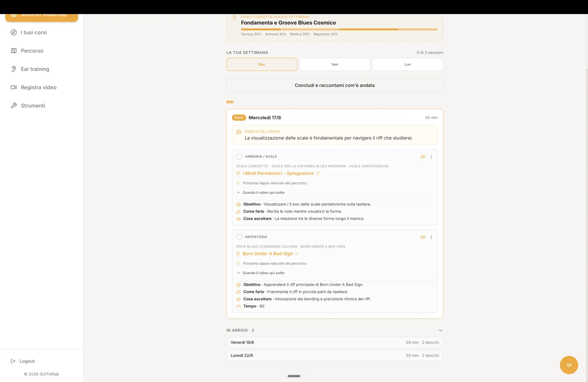This screenshot has width=588, height=382.
Task: Click Cosa ascoltare eye icon in Armonia block
Action: [238, 219]
